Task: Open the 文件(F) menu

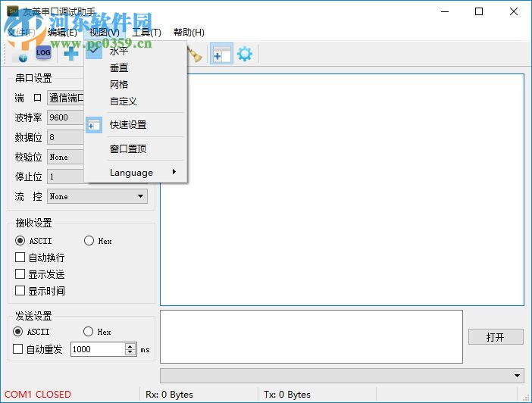Action: 21,33
